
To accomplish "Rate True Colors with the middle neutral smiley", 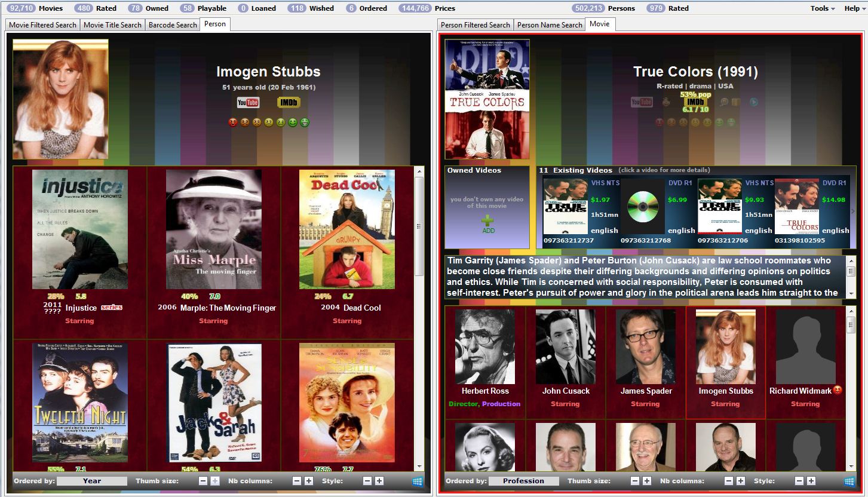I will [695, 122].
